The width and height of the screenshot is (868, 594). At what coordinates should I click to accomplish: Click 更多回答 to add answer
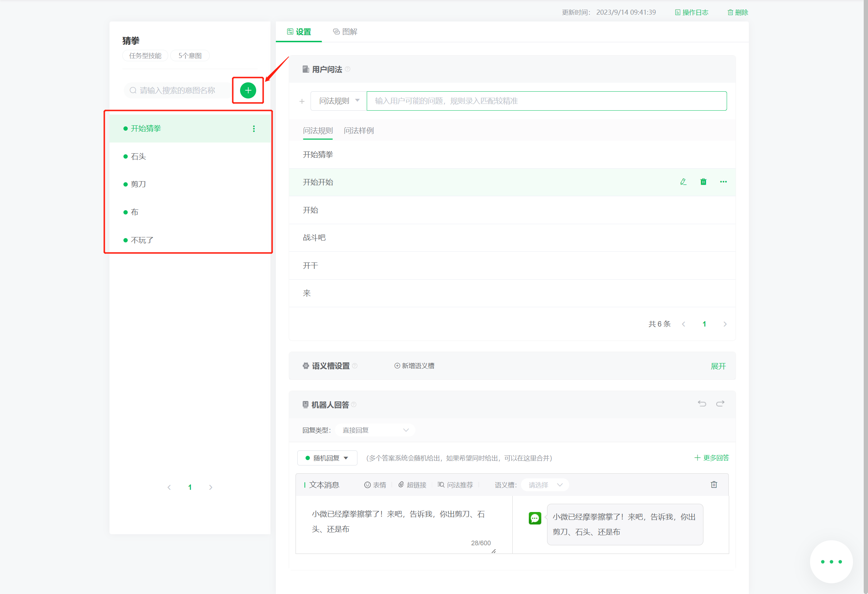click(x=711, y=458)
